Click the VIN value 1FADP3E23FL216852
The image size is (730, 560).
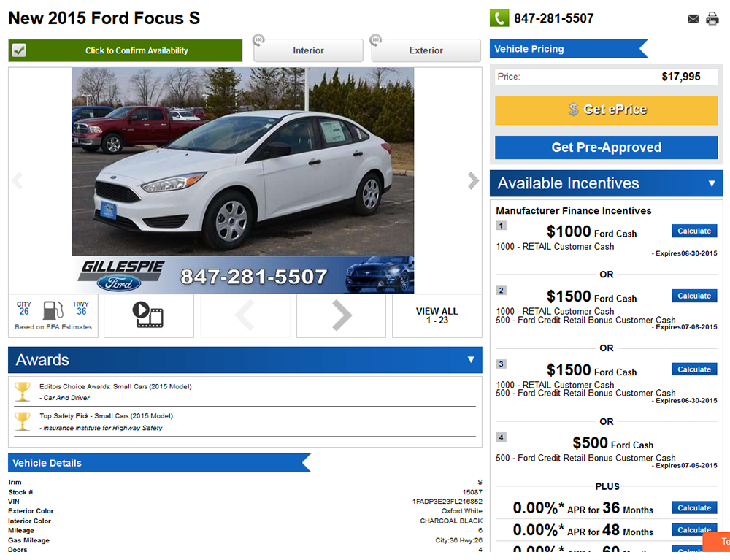(447, 502)
